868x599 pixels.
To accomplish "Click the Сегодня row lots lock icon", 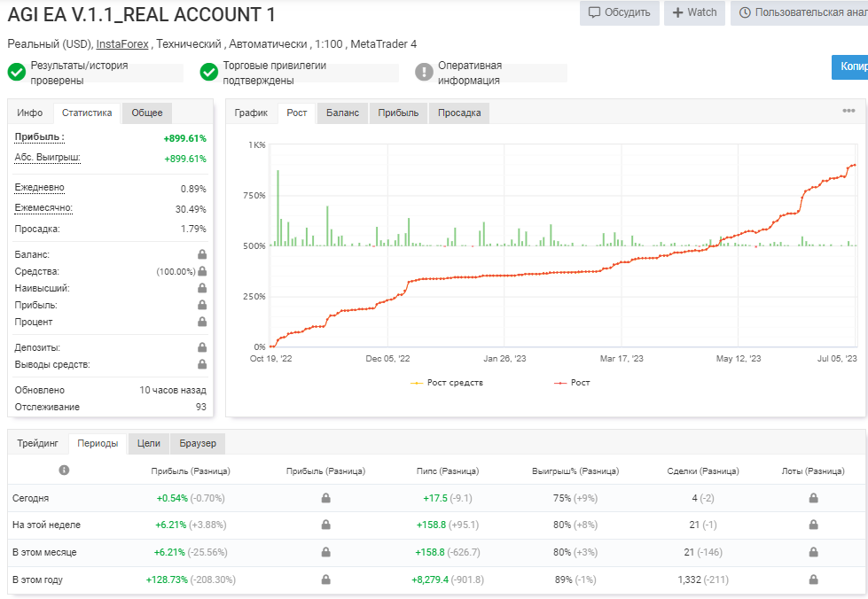I will (x=813, y=498).
